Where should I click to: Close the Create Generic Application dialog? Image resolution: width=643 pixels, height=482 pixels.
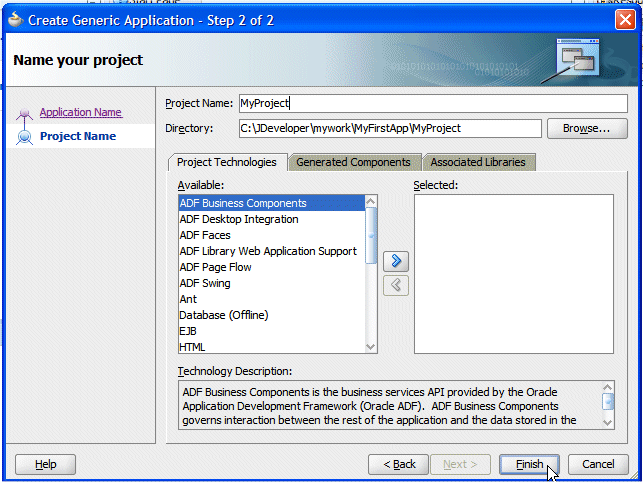tap(625, 20)
